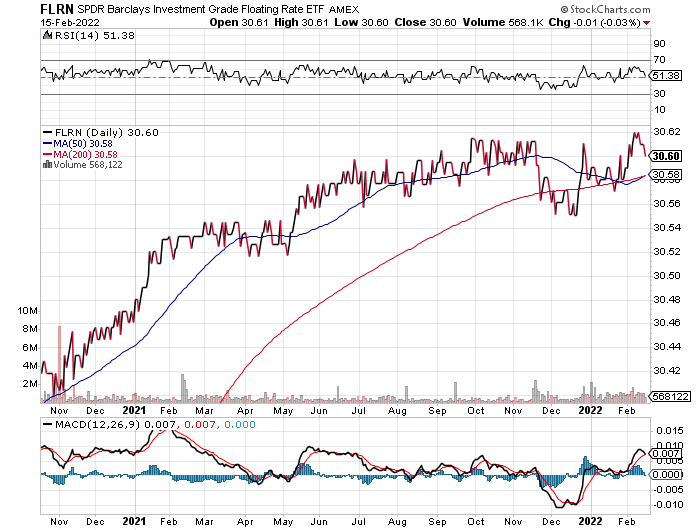Click the boxed 0.007 MACD axis label
The width and height of the screenshot is (700, 530).
666,454
